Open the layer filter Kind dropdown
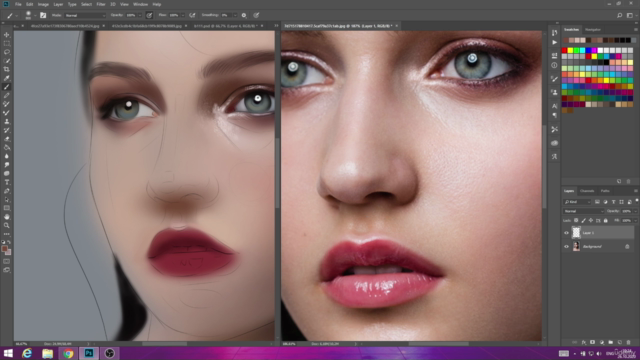 577,202
